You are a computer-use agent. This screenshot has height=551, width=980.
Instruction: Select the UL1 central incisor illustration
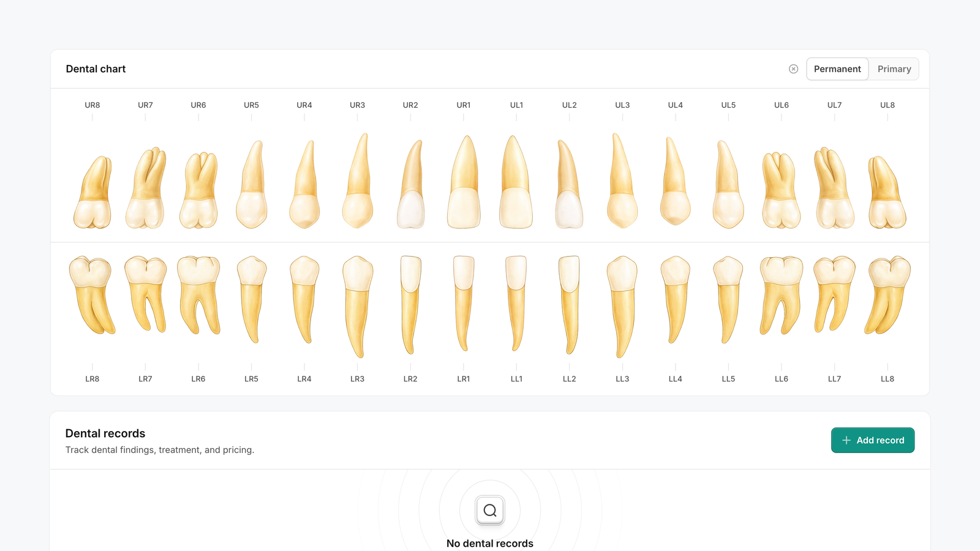pyautogui.click(x=516, y=182)
